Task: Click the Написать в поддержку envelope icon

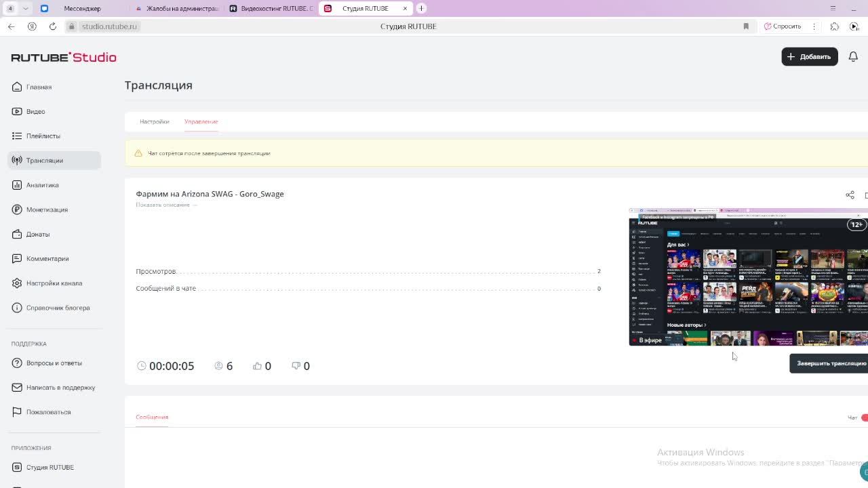Action: click(17, 388)
